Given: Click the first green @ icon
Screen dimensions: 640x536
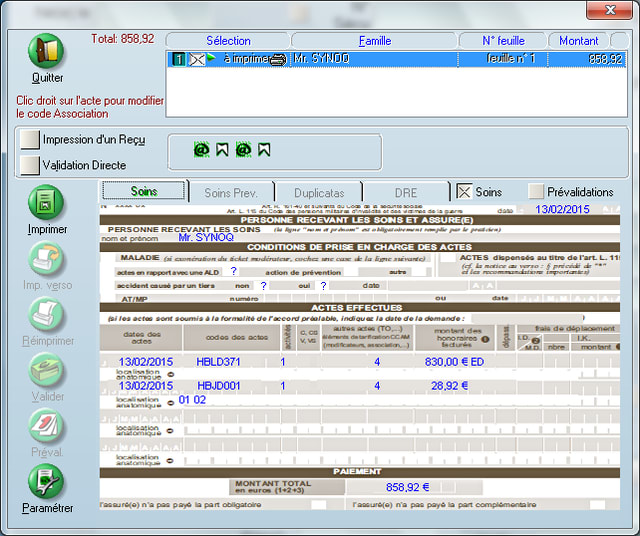Looking at the screenshot, I should [x=201, y=150].
